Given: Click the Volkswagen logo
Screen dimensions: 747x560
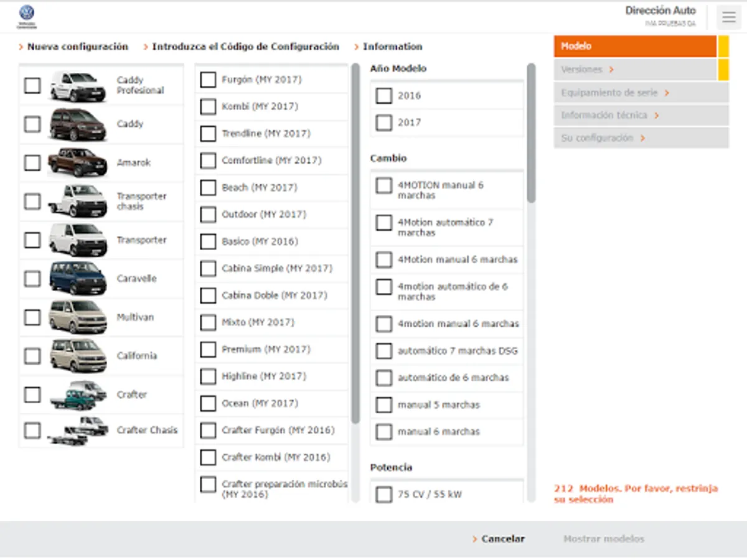Looking at the screenshot, I should (27, 17).
